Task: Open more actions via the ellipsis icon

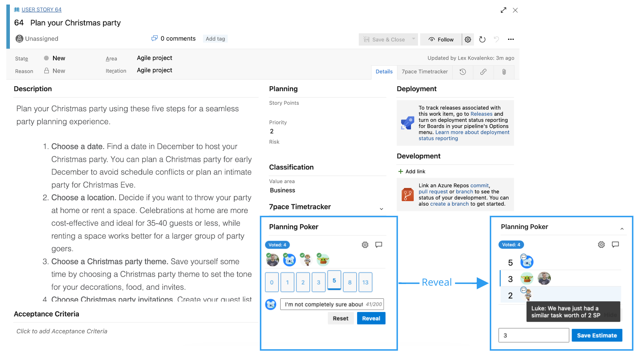Action: click(x=511, y=39)
